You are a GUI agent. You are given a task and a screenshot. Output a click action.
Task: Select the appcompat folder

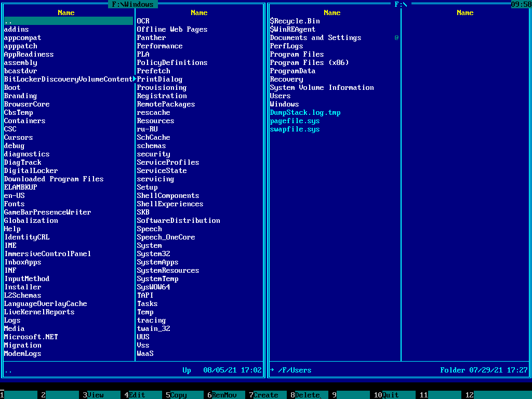click(22, 37)
